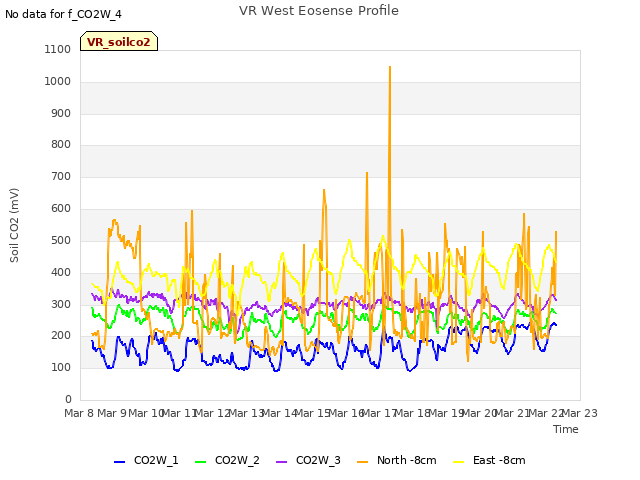Image resolution: width=640 pixels, height=480 pixels.
Task: Click the orange spike peak near 715 mV
Action: [367, 173]
